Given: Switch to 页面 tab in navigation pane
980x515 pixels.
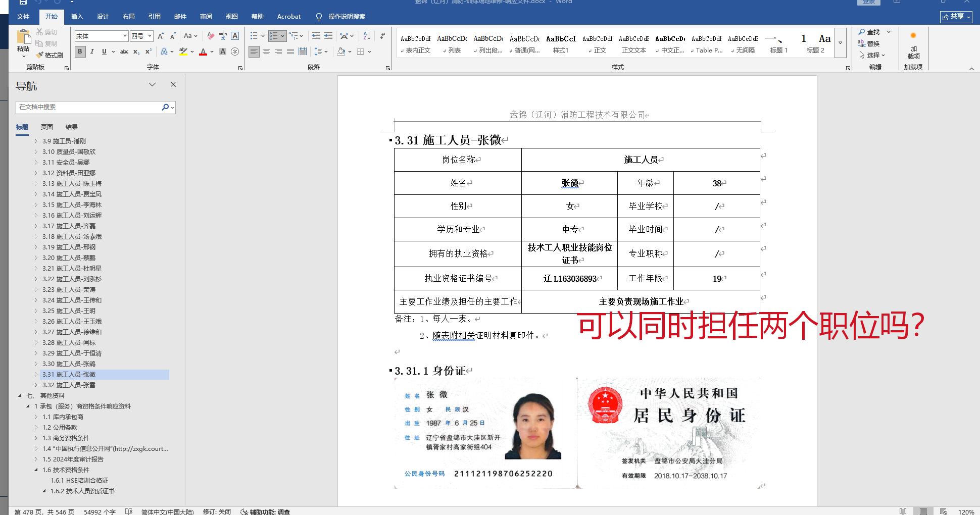Looking at the screenshot, I should click(47, 127).
